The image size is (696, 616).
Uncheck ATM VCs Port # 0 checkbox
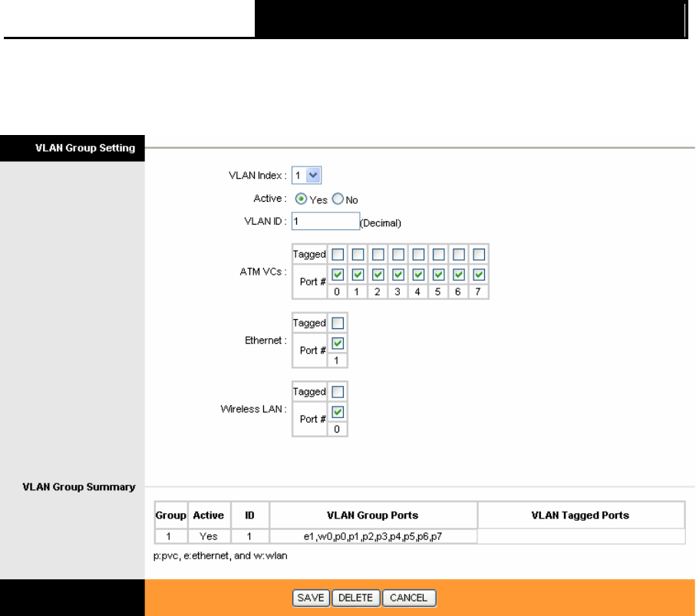coord(338,275)
